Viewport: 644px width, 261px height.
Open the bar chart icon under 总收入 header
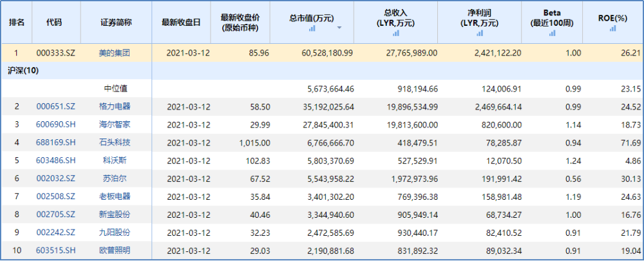click(396, 34)
